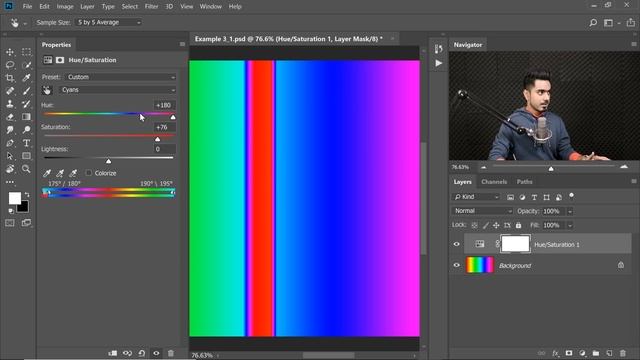Select the Horizontal Type tool
The width and height of the screenshot is (640, 360).
click(27, 143)
